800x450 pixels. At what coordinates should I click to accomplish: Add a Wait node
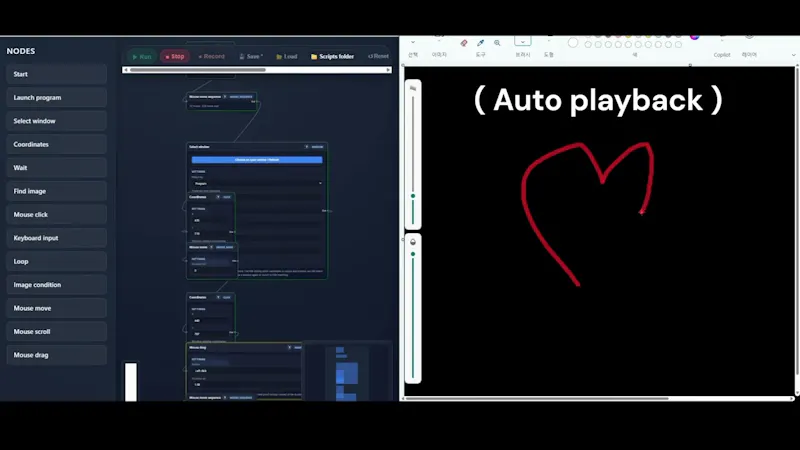pos(57,168)
